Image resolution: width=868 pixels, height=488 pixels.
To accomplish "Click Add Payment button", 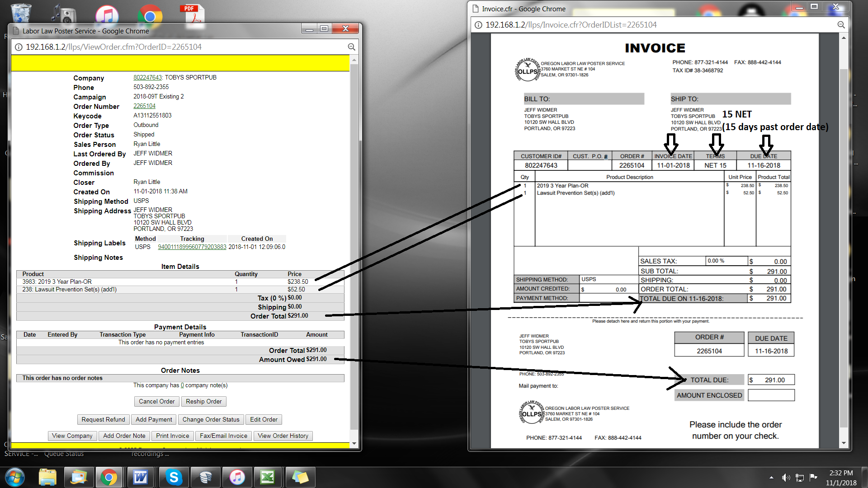I will (154, 420).
